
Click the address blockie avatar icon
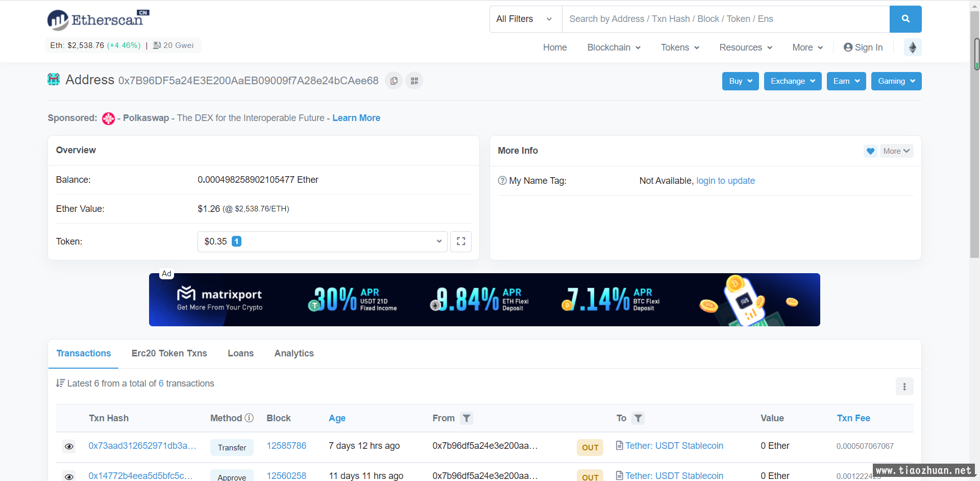tap(54, 79)
